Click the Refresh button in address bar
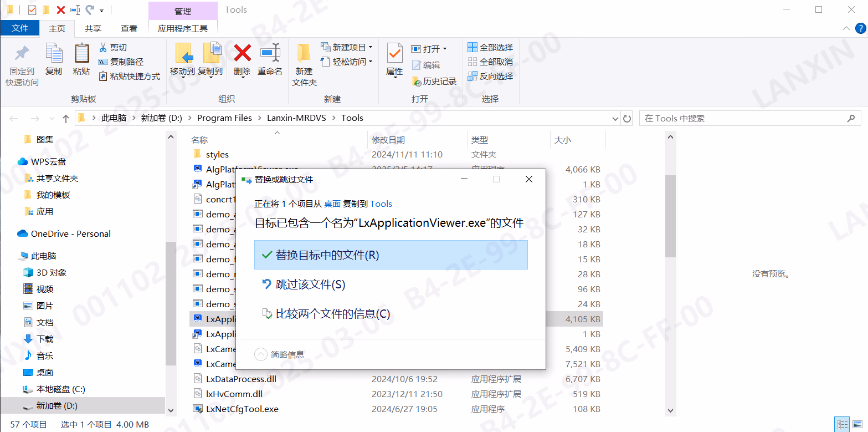Screen dimensions: 868x432 click(x=627, y=118)
